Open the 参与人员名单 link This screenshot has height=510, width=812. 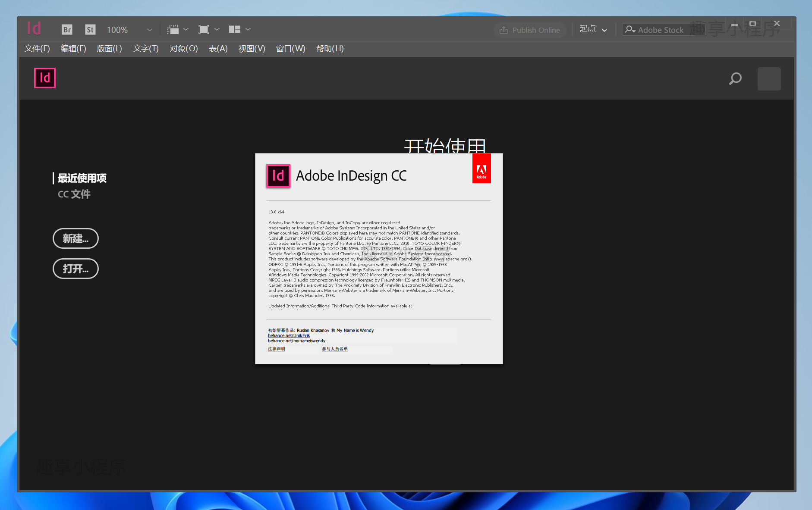334,349
